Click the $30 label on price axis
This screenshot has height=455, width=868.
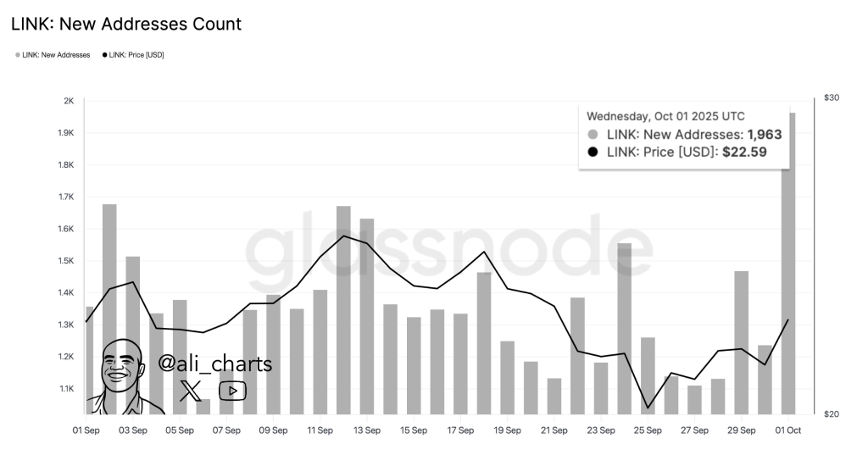(832, 98)
